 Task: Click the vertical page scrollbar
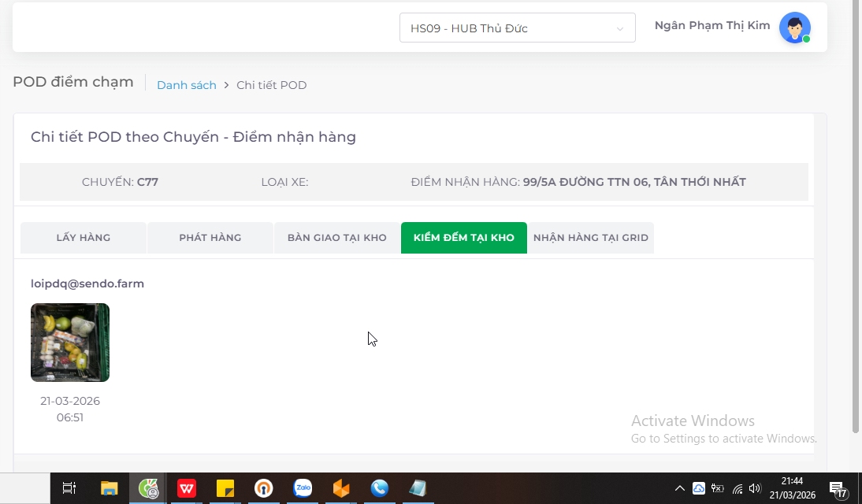[x=856, y=217]
